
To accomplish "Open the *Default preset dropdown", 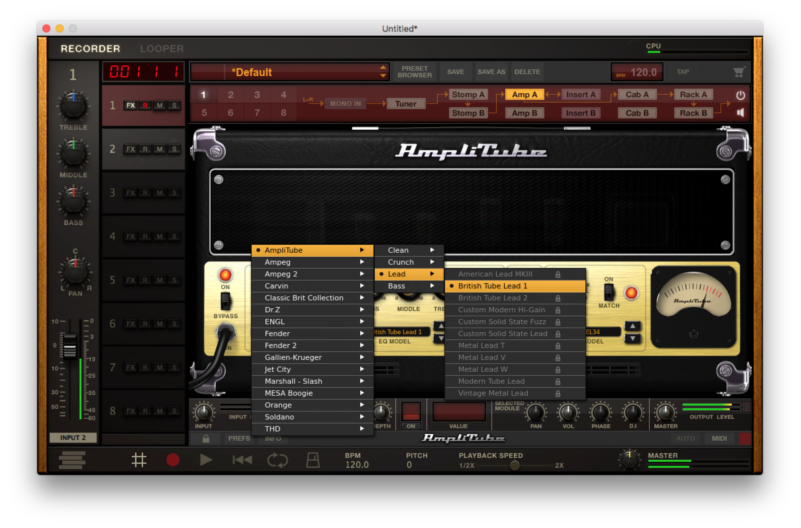I will [290, 72].
